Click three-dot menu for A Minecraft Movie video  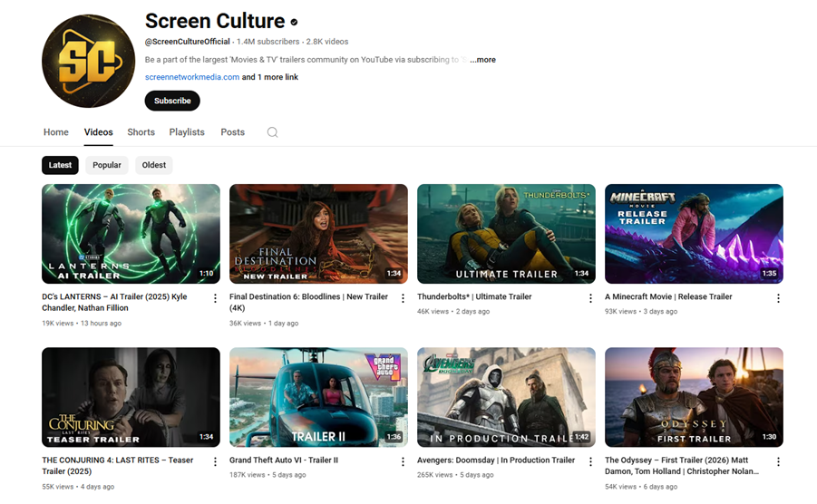[x=778, y=298]
